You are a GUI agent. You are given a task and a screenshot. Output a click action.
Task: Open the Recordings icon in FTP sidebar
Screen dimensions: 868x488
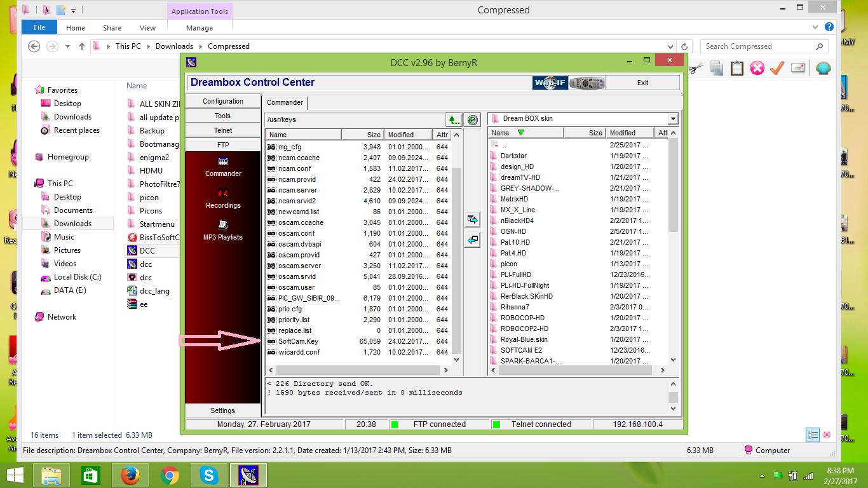[x=223, y=198]
